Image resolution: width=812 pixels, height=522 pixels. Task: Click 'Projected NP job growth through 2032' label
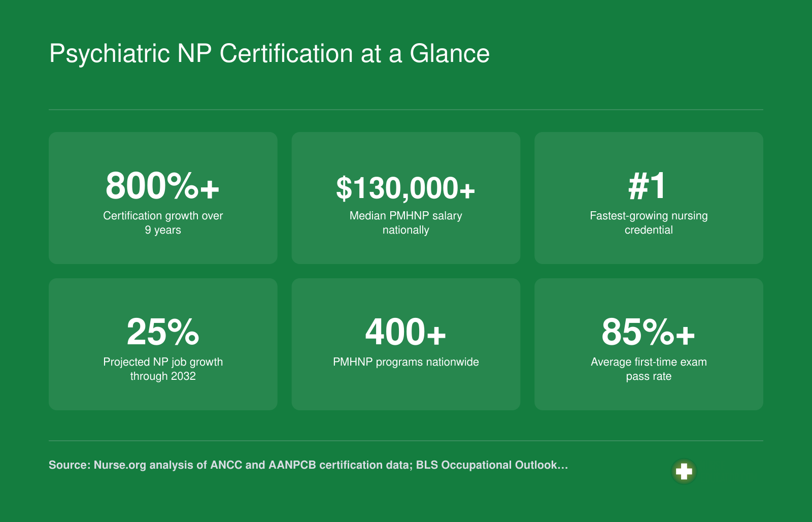(163, 369)
